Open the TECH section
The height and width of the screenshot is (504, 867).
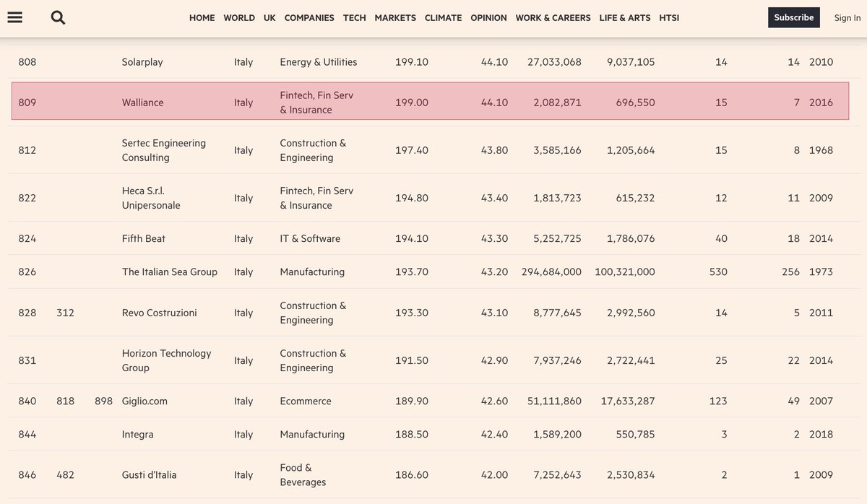355,17
